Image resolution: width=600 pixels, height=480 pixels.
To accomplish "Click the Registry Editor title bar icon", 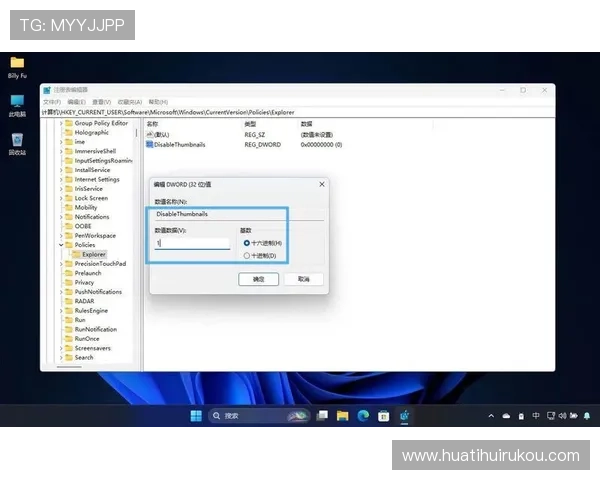I will (x=47, y=90).
